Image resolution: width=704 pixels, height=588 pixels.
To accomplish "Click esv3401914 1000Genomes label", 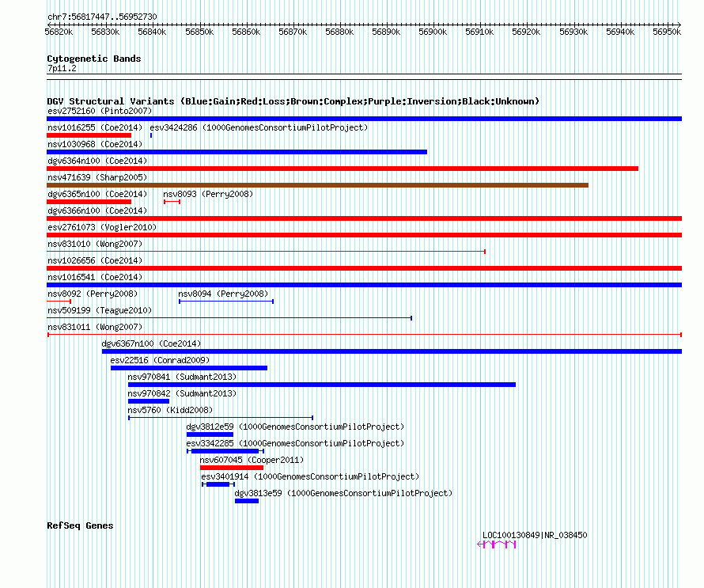I will click(310, 476).
